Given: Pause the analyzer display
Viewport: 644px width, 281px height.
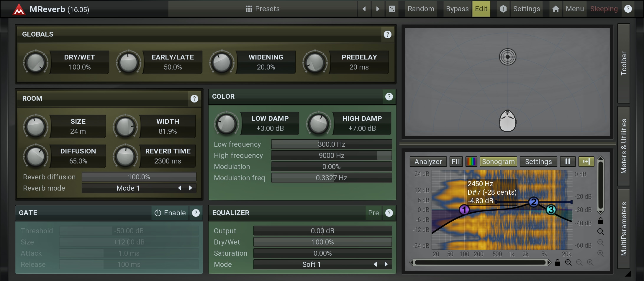Looking at the screenshot, I should pyautogui.click(x=568, y=161).
